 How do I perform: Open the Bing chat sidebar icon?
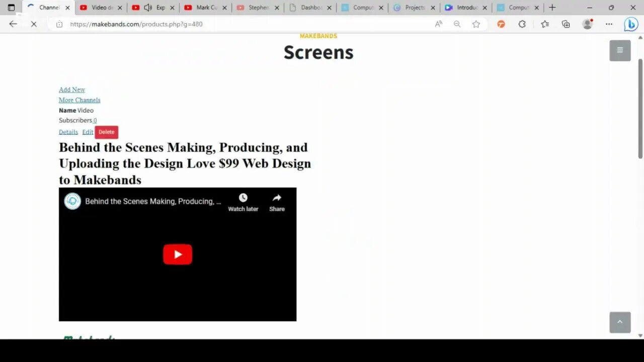click(631, 24)
